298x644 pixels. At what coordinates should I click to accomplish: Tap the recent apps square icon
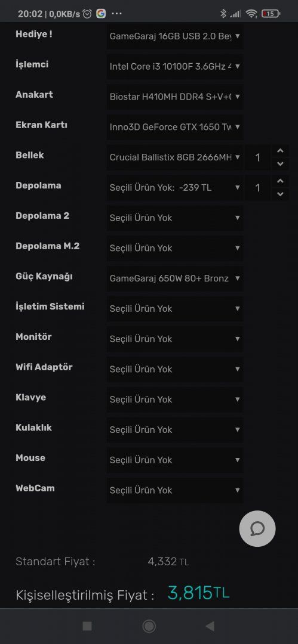tap(87, 626)
